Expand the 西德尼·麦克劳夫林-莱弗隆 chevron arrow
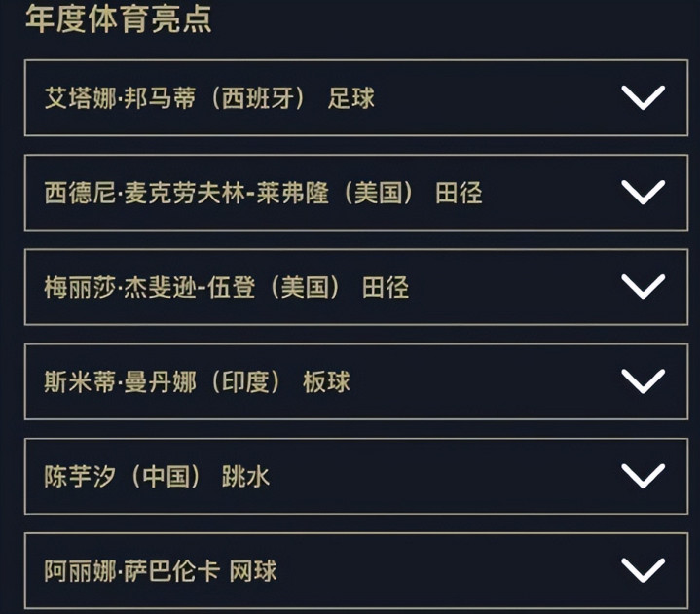The height and width of the screenshot is (614, 700). click(x=643, y=192)
